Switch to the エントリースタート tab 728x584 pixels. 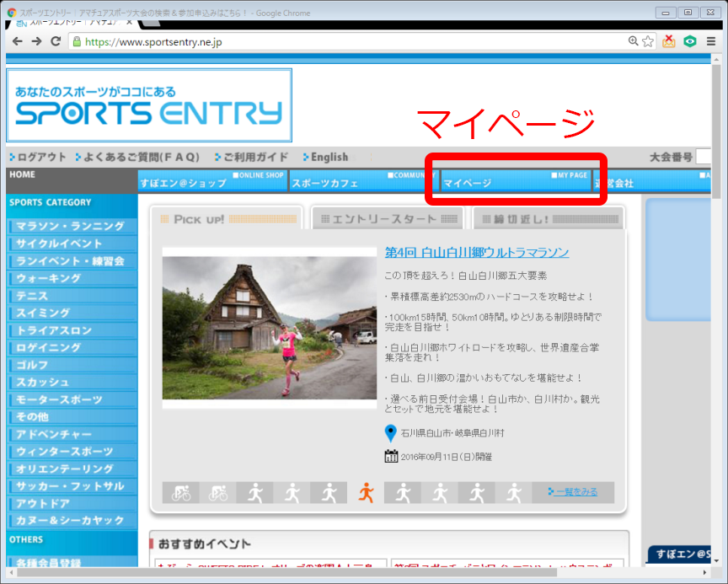[x=388, y=218]
